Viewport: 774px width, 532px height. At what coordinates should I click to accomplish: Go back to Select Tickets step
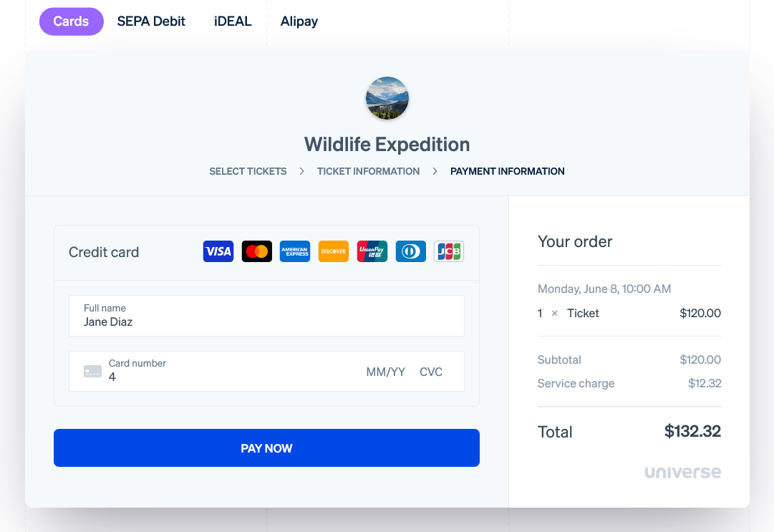pyautogui.click(x=248, y=171)
